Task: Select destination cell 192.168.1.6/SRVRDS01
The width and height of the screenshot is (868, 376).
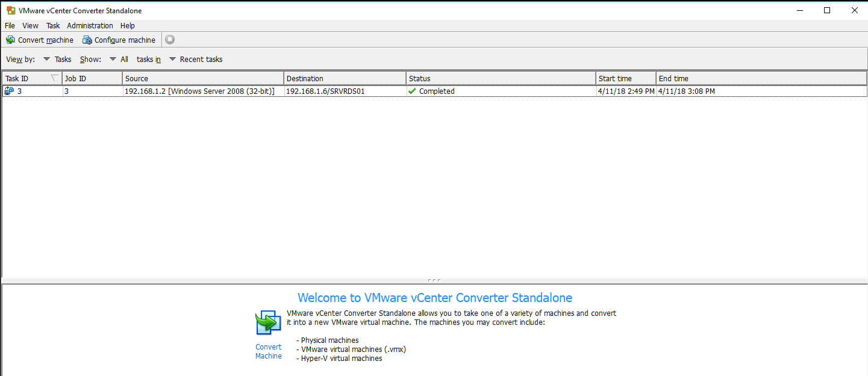Action: pos(345,91)
